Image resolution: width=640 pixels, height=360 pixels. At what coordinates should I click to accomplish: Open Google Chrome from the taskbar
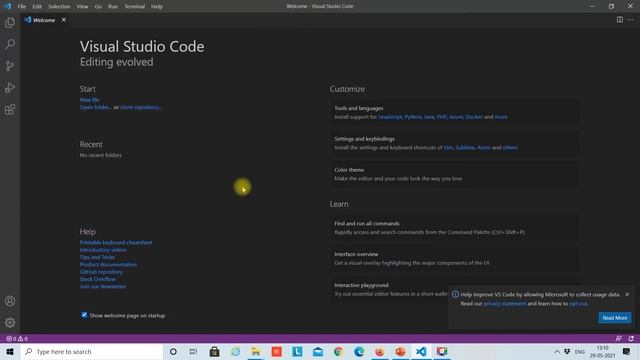(x=338, y=351)
